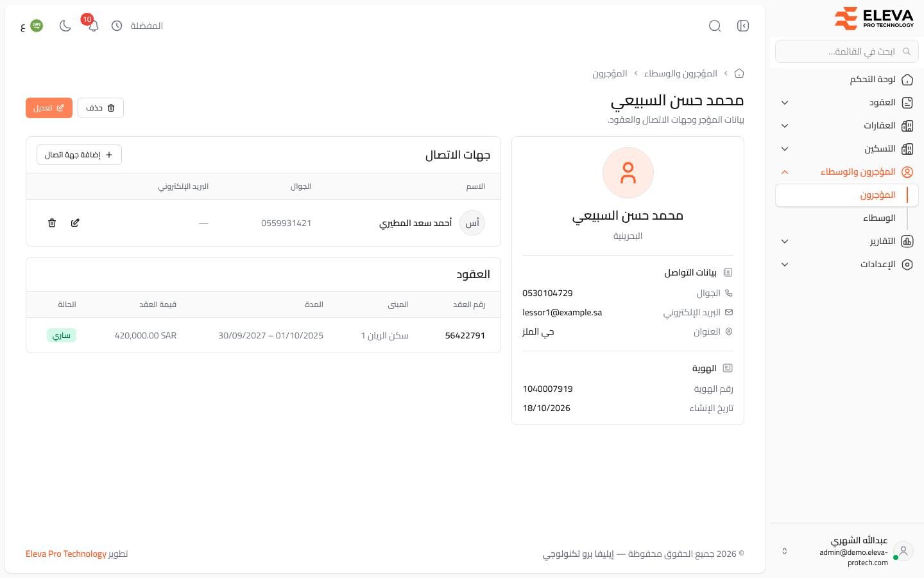The width and height of the screenshot is (924, 578).
Task: Click the ID number 1040007919
Action: click(x=547, y=389)
